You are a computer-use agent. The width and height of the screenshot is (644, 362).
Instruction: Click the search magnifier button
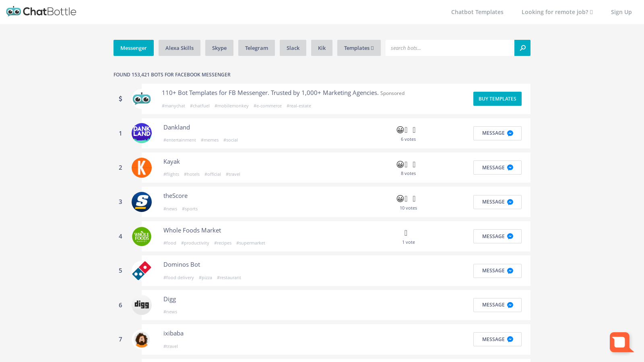(522, 48)
